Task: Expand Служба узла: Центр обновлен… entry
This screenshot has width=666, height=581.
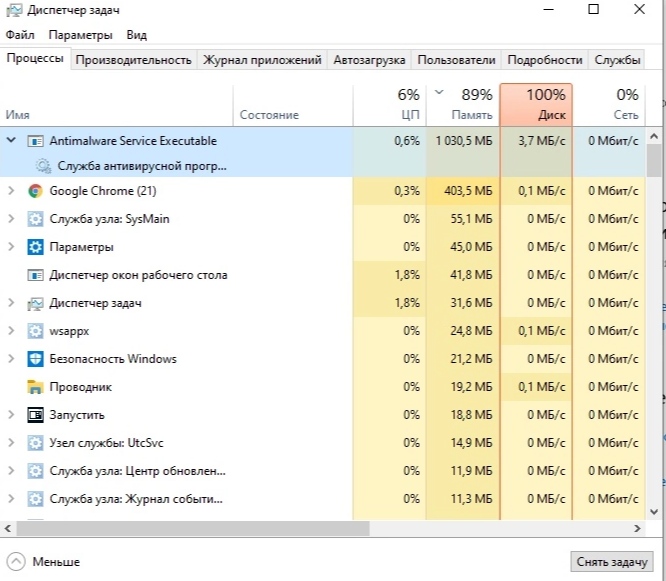Action: 11,471
